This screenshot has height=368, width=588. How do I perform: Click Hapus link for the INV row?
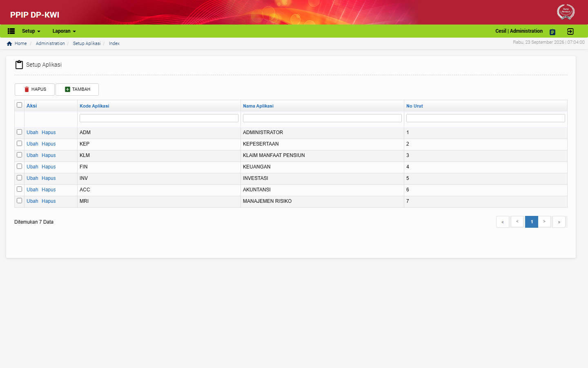point(49,178)
